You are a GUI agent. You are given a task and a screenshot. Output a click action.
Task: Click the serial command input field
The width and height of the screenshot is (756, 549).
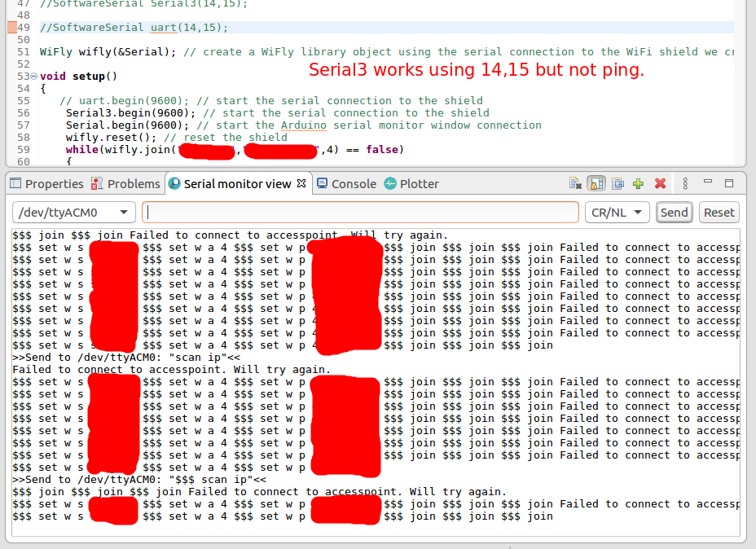[x=360, y=213]
